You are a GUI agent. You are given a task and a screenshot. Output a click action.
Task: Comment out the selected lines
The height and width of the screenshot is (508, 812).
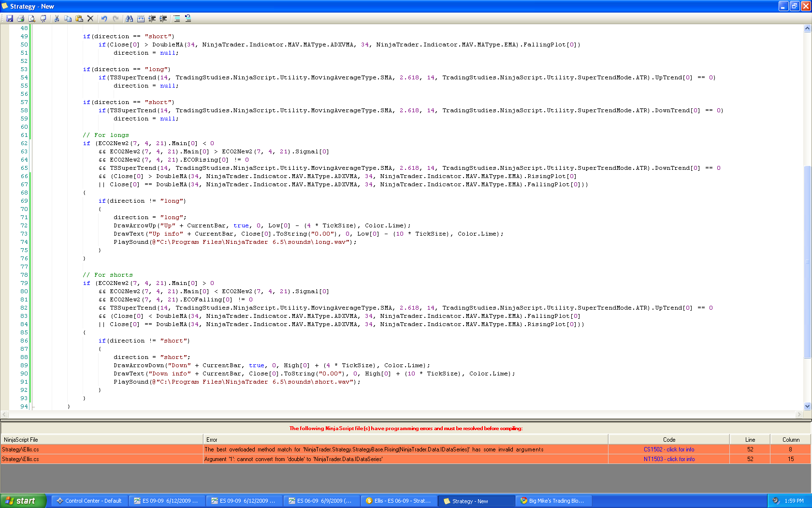tap(177, 18)
